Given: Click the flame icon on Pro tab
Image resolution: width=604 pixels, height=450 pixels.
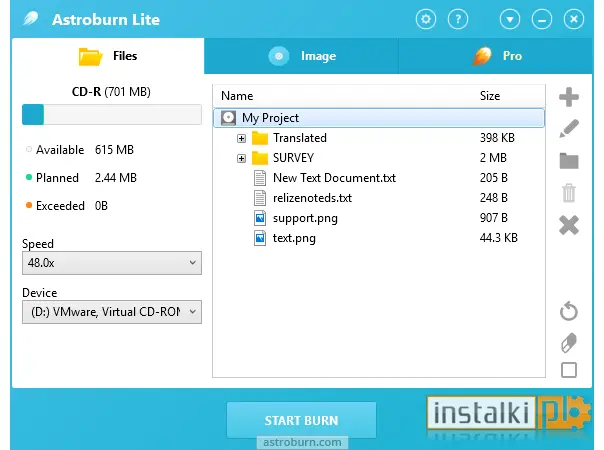Looking at the screenshot, I should click(482, 56).
